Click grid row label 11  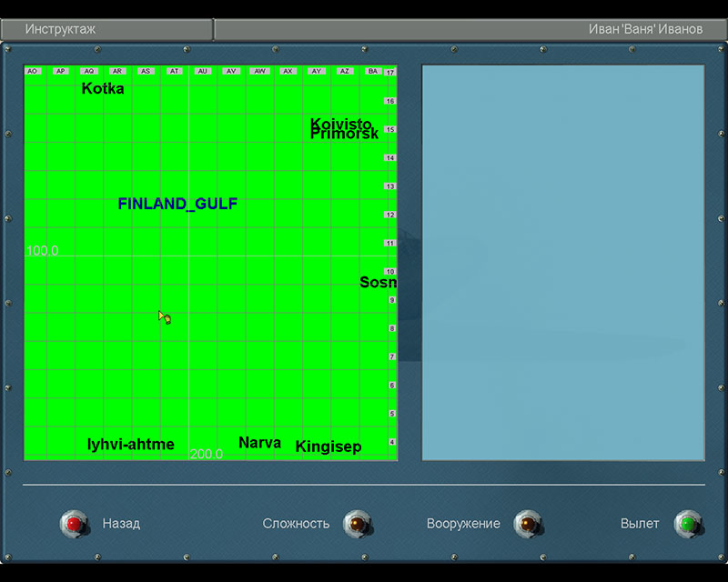[x=390, y=243]
